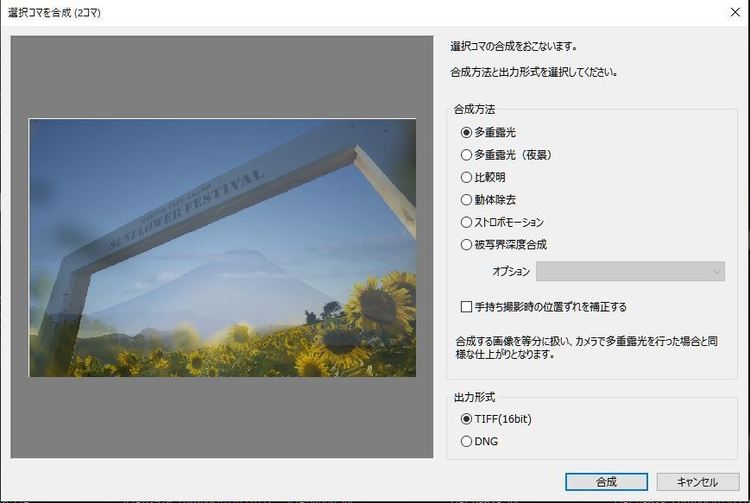Switch composite method to ストロボモーション
The height and width of the screenshot is (503, 750).
tap(466, 222)
